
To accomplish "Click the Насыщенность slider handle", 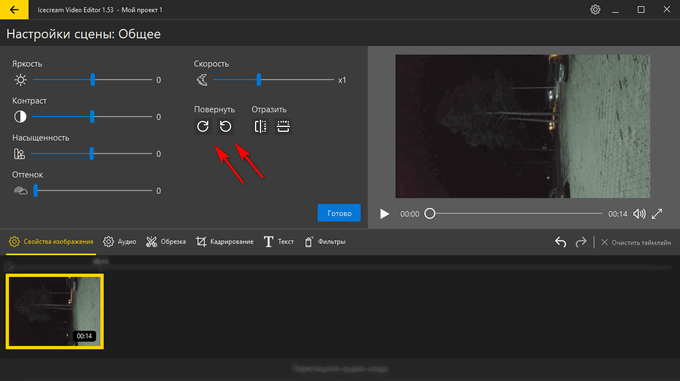I will [92, 154].
